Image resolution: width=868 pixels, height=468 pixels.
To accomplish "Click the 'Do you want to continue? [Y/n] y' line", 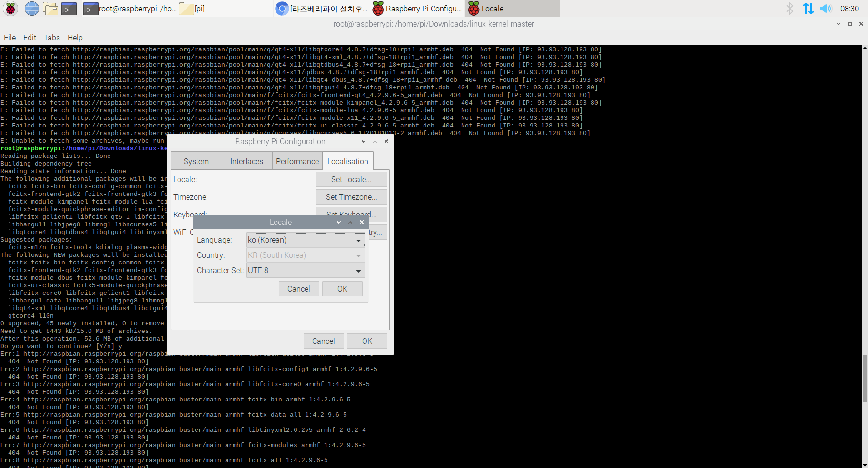I will [61, 346].
